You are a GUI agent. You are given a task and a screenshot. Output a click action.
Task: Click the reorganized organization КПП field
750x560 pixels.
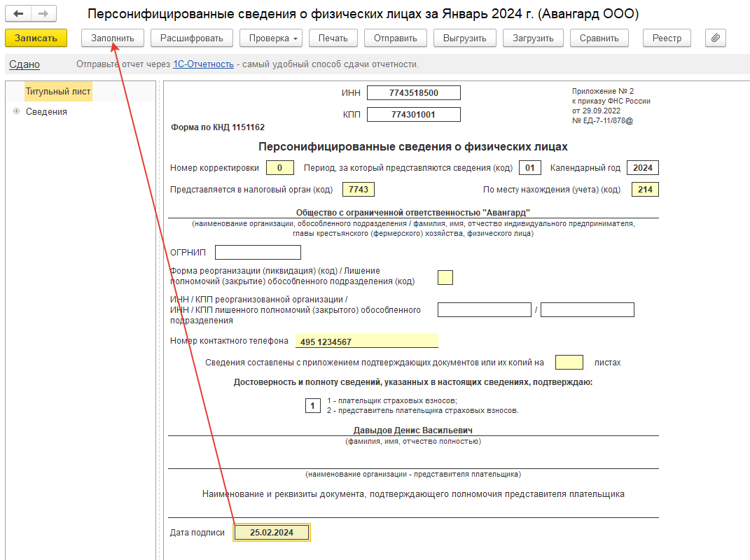[588, 310]
